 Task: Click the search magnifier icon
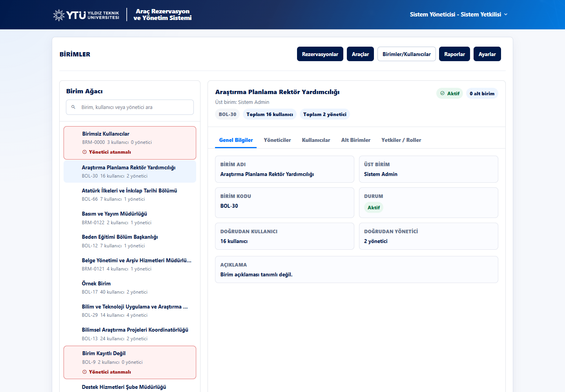pos(73,107)
